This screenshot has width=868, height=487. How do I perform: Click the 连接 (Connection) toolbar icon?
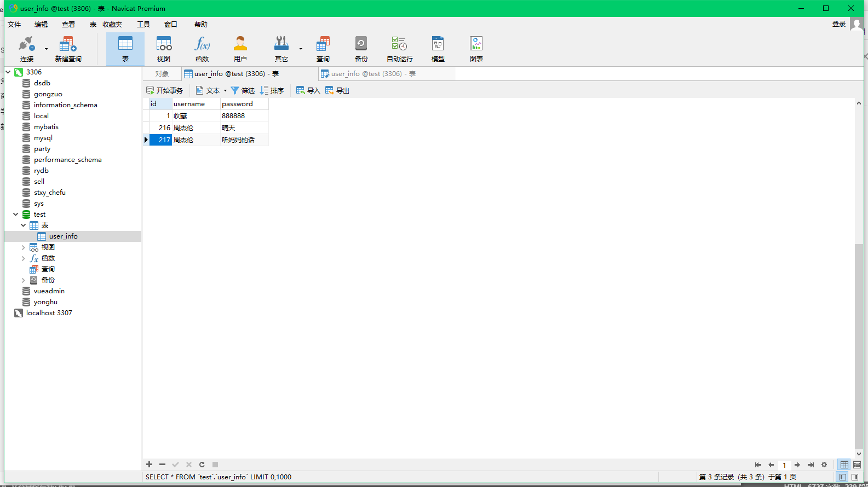(26, 49)
